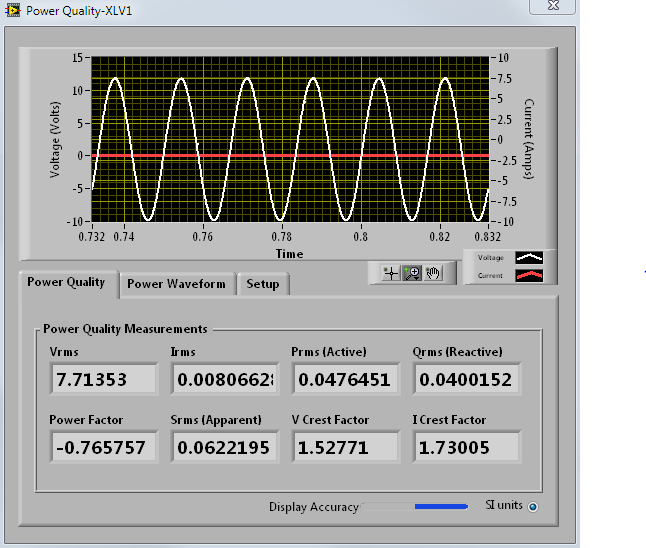
Task: Click the Vrms value field
Action: [x=103, y=379]
